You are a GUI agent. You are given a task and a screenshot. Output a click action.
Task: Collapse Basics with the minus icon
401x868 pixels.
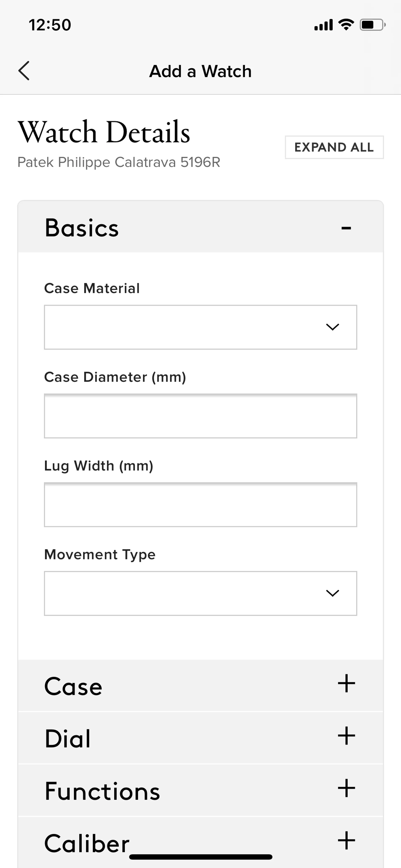coord(346,228)
